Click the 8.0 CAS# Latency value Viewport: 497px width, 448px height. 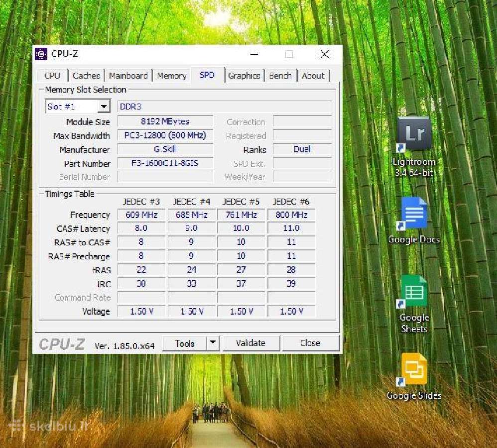click(141, 228)
